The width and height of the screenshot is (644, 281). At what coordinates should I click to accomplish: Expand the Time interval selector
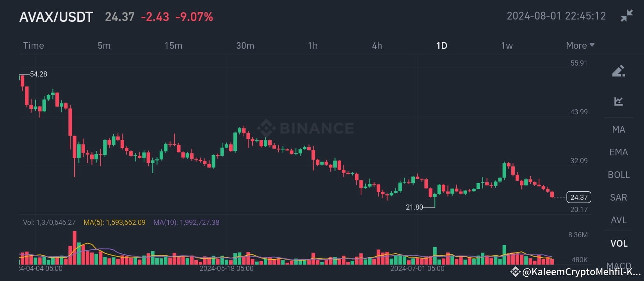click(x=33, y=45)
